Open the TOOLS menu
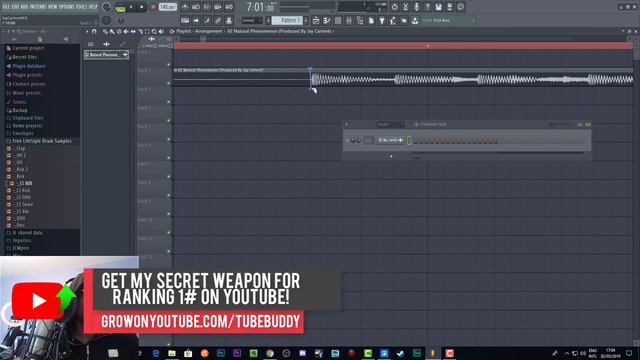640x360 pixels. (x=81, y=7)
